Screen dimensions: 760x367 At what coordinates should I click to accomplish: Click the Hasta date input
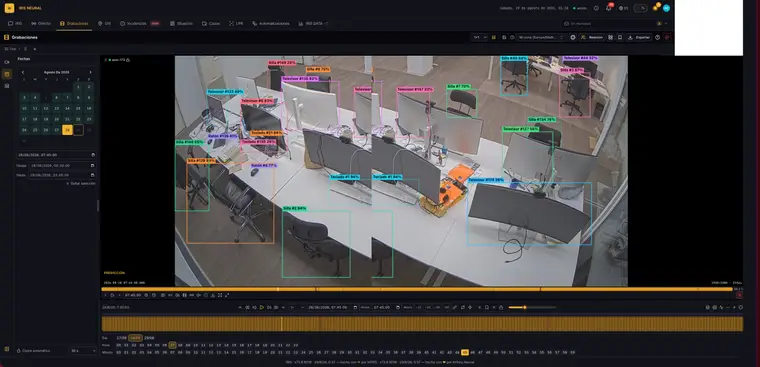pos(62,175)
